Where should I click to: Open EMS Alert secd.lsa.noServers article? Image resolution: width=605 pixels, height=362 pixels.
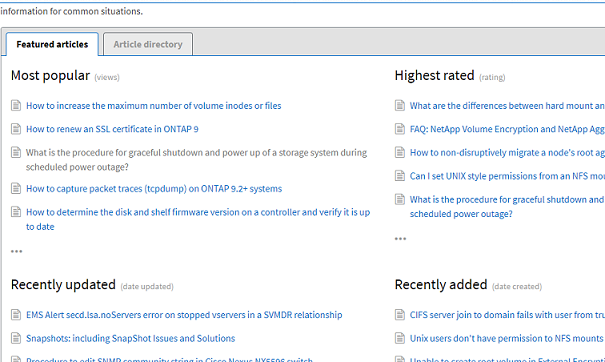[x=184, y=315]
